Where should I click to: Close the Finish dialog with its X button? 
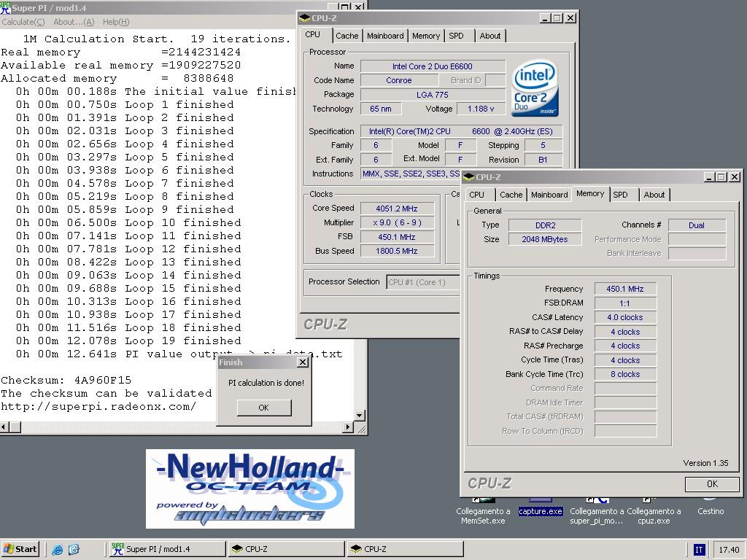[x=302, y=362]
